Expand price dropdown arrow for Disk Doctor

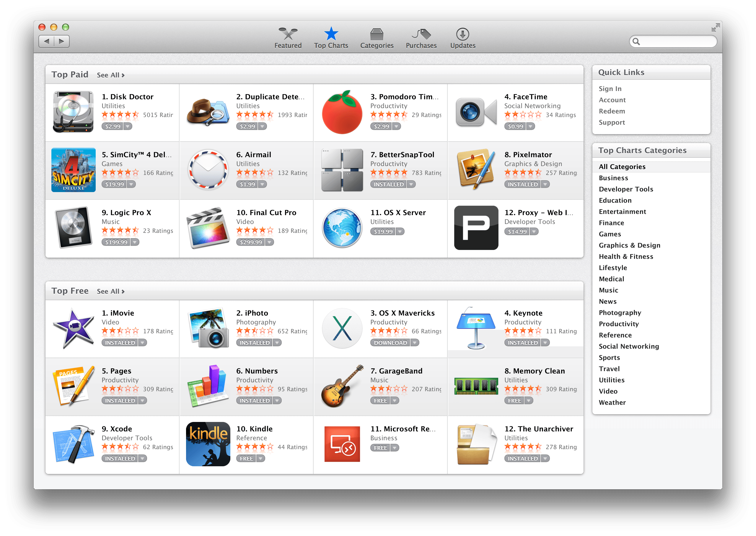128,126
